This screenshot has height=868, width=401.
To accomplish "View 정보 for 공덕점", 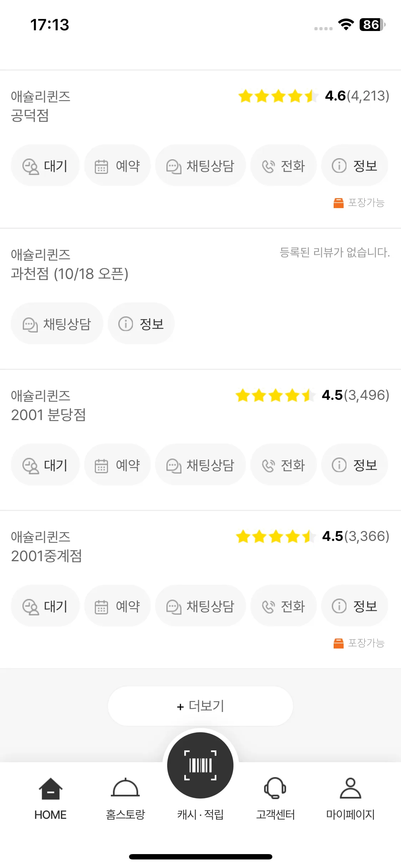I will (355, 165).
